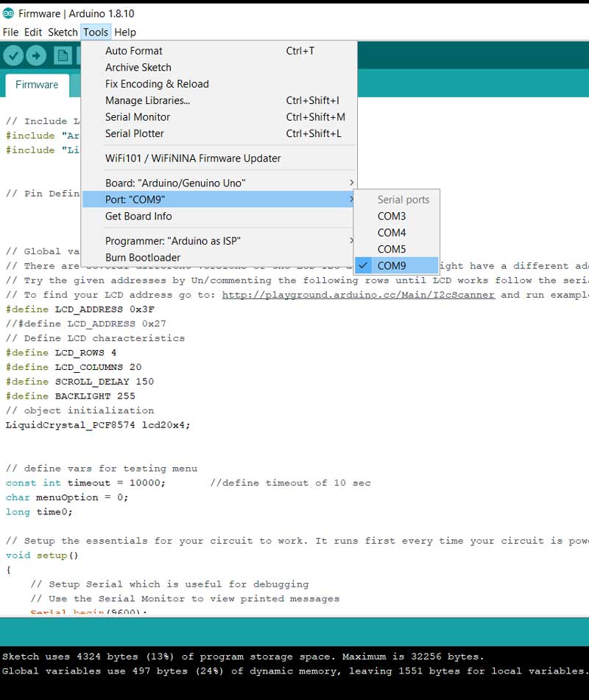This screenshot has height=700, width=589.
Task: Click the '//define timeout of 10 sec' comment
Action: (x=291, y=483)
